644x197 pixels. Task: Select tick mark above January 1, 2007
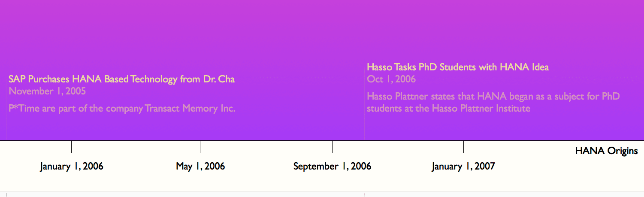463,147
